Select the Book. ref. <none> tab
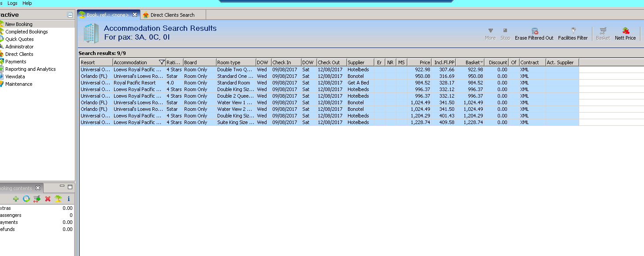The image size is (644, 256). point(107,15)
